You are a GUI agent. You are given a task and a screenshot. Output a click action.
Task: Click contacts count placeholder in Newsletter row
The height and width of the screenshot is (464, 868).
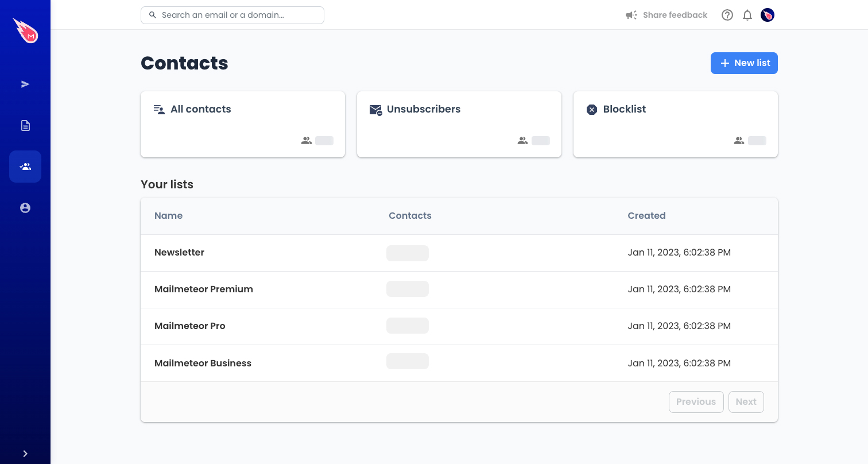[408, 253]
